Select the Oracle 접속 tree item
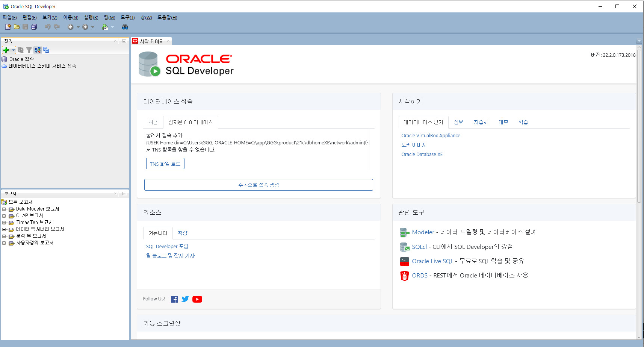The height and width of the screenshot is (347, 644). (21, 59)
